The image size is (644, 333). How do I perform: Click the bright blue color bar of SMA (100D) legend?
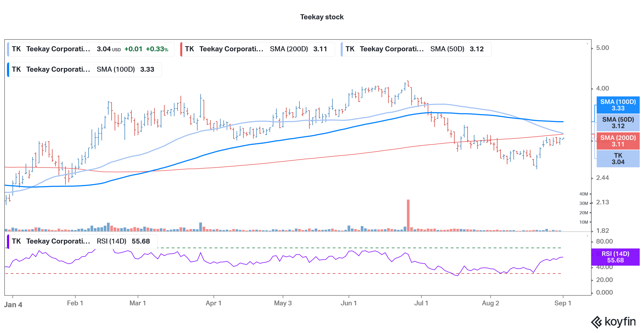point(8,70)
